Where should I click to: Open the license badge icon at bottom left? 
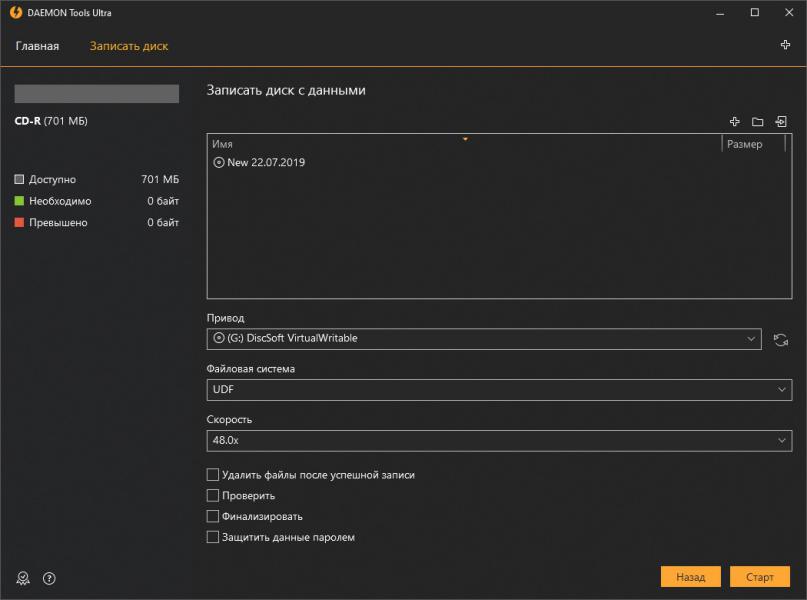(x=24, y=578)
